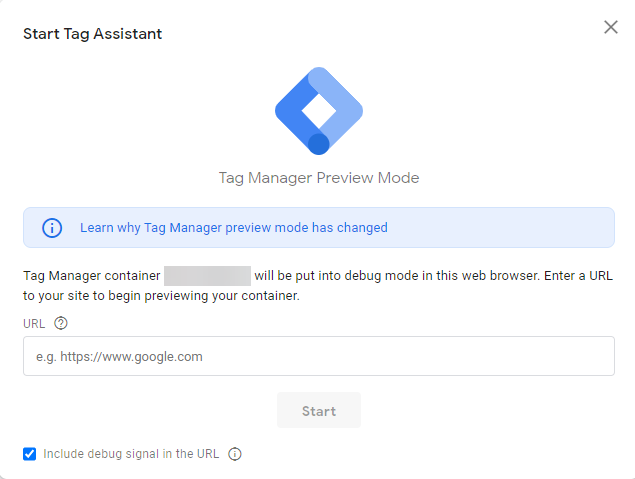Click info icon beside debug signal option
Screen dimensions: 635x479
point(235,454)
